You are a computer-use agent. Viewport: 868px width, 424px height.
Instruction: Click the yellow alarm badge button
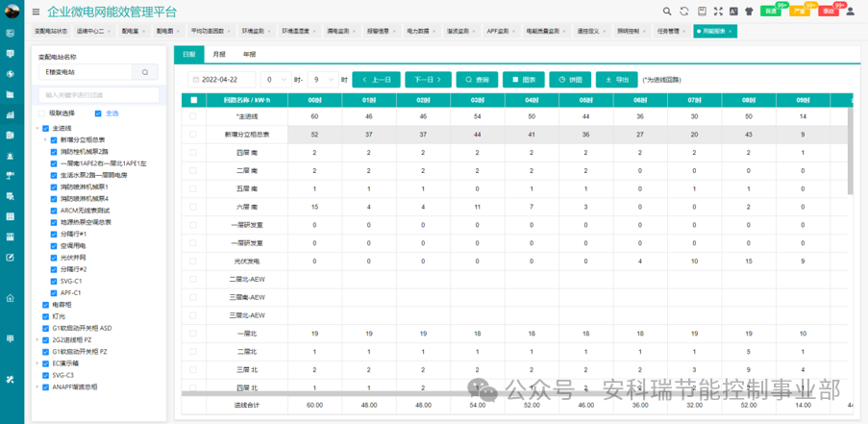(x=800, y=12)
